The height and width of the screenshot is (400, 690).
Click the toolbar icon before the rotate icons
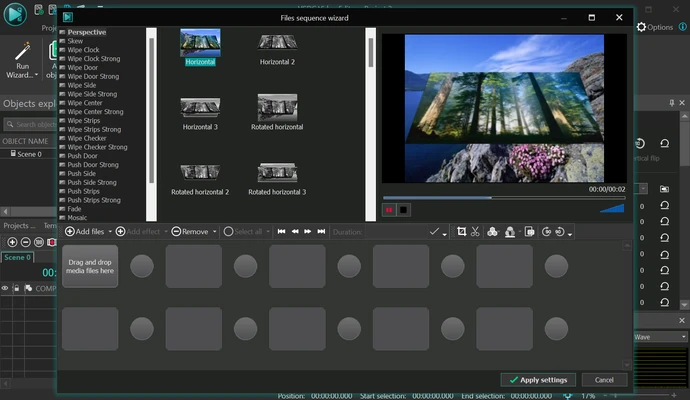[530, 231]
